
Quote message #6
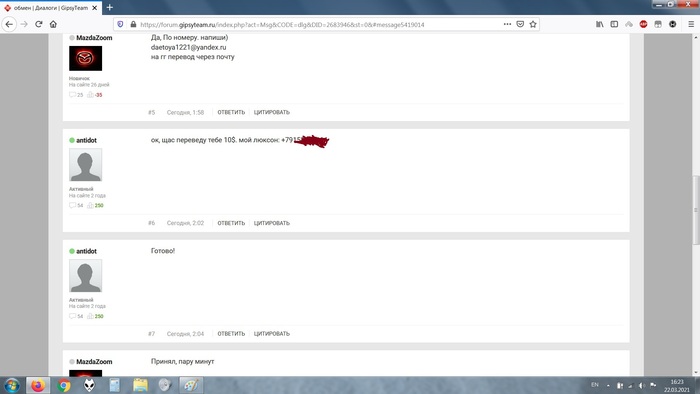pyautogui.click(x=272, y=223)
